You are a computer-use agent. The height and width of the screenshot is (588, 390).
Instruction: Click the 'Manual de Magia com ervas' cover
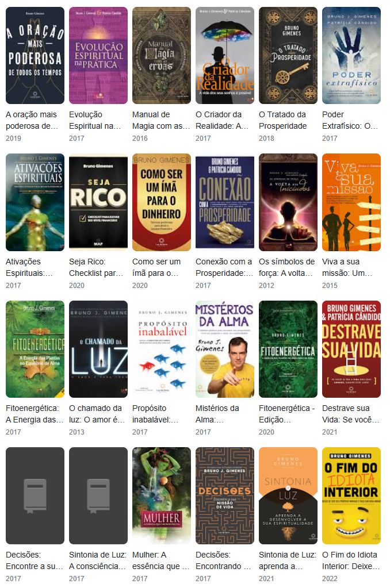162,55
